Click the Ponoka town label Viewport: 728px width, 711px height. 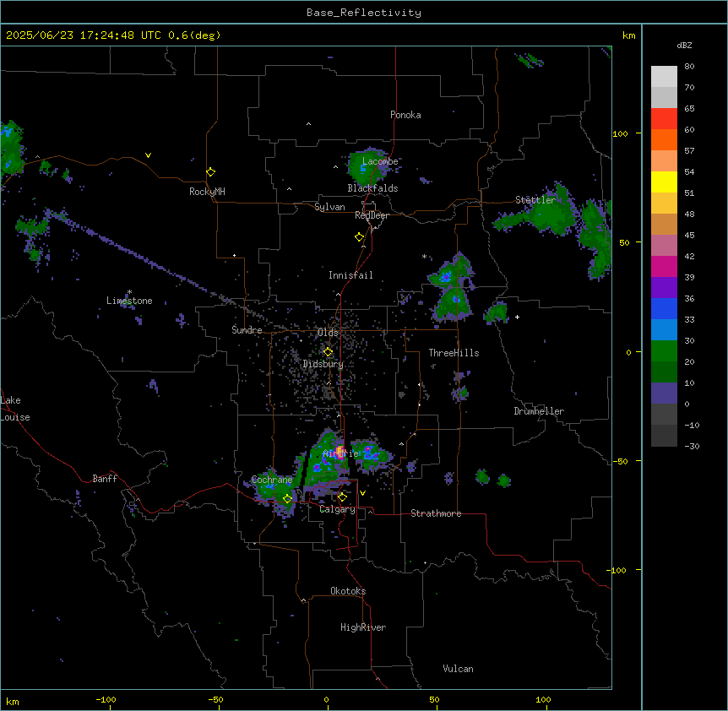pos(405,115)
